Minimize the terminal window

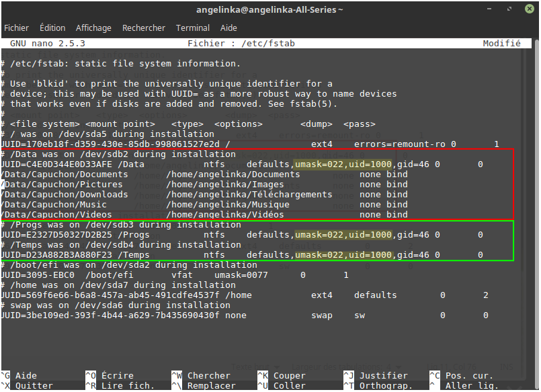click(489, 9)
